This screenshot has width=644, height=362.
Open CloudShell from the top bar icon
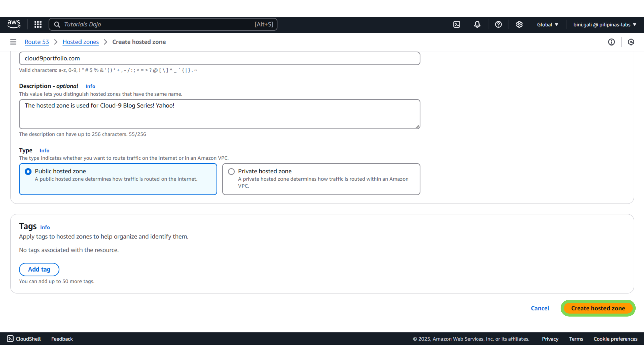point(457,24)
